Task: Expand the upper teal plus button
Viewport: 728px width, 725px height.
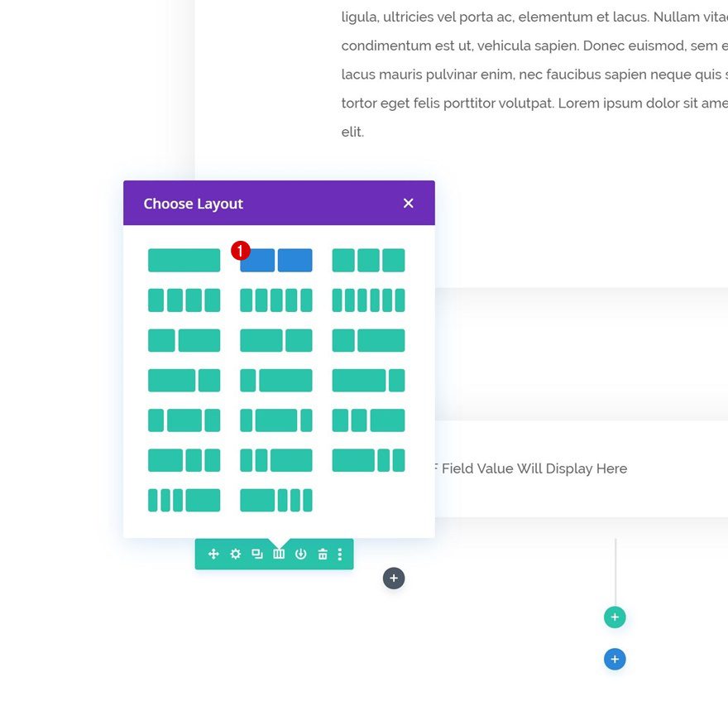Action: 614,617
